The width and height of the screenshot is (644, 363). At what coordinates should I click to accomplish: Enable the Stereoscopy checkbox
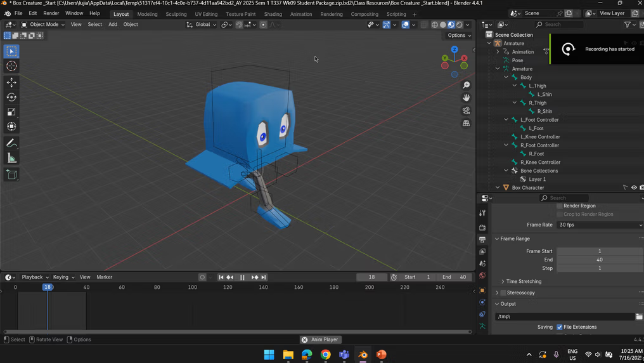pyautogui.click(x=503, y=293)
